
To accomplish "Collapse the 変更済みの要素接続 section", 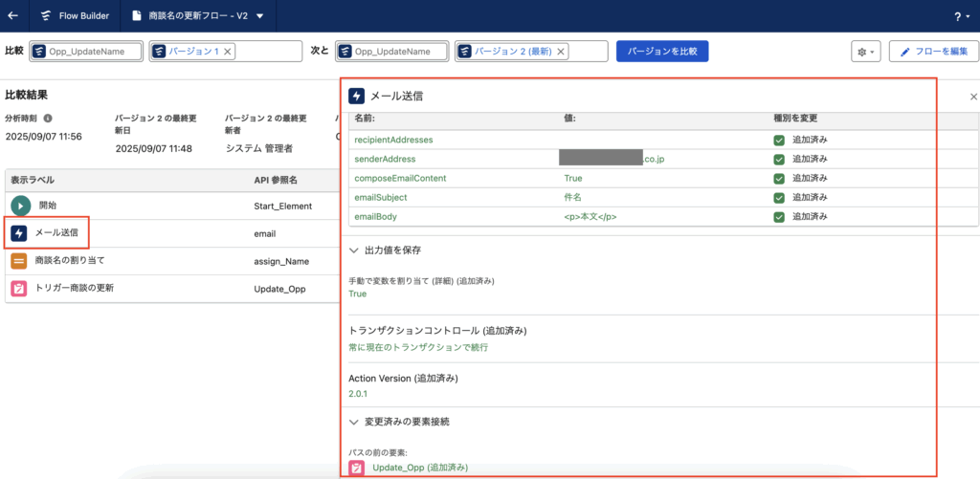I will click(x=355, y=421).
